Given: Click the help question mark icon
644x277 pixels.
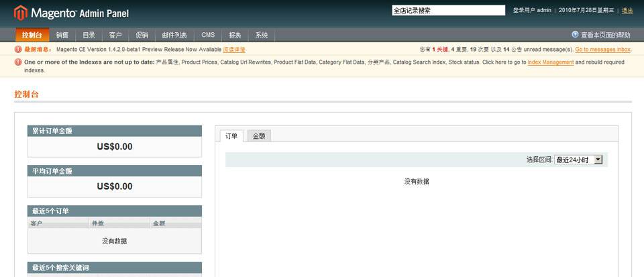Looking at the screenshot, I should (x=575, y=34).
